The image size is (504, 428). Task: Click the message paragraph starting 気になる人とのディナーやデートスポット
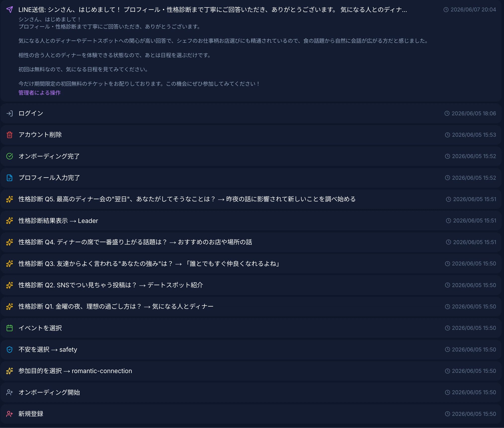pos(224,41)
